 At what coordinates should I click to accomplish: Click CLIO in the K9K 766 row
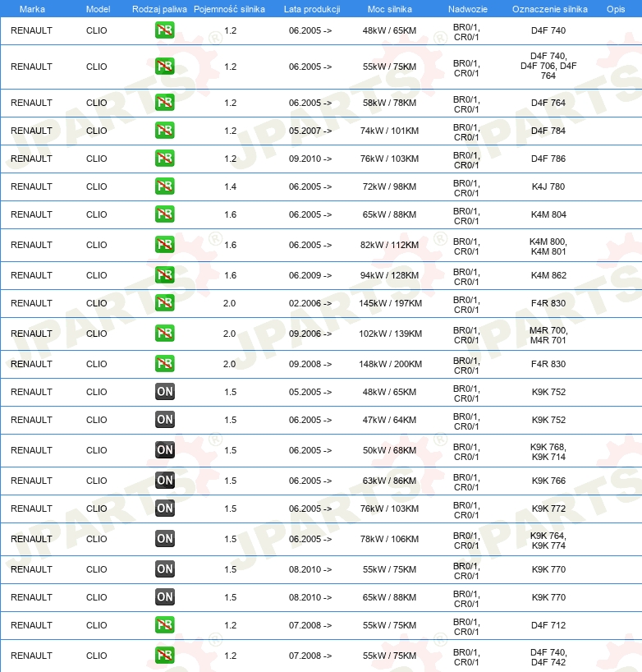96,481
